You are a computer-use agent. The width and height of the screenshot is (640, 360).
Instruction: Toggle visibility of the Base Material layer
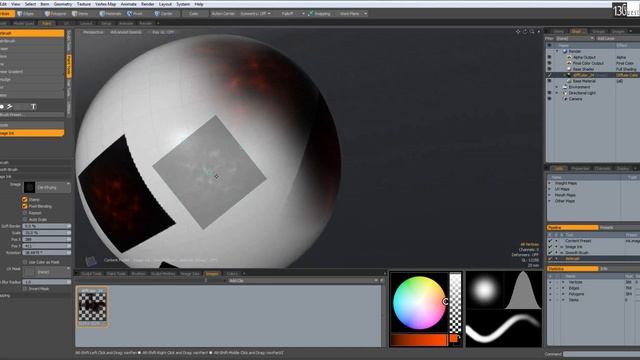coord(549,81)
